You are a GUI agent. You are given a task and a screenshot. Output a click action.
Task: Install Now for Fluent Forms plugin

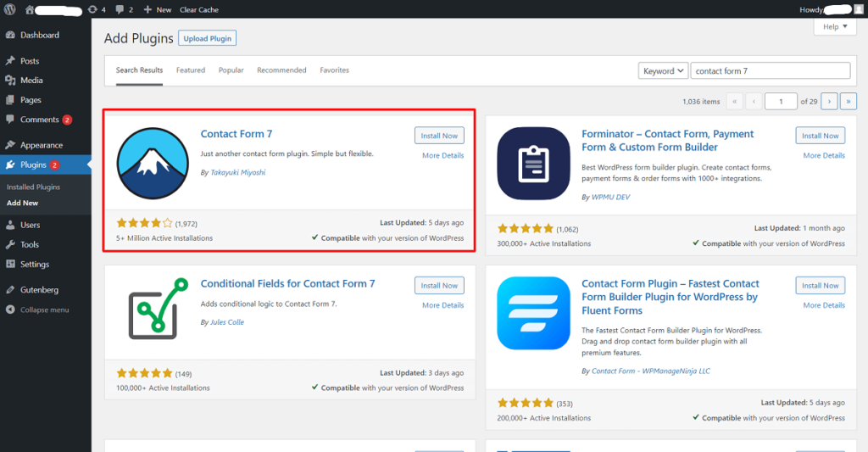click(820, 285)
